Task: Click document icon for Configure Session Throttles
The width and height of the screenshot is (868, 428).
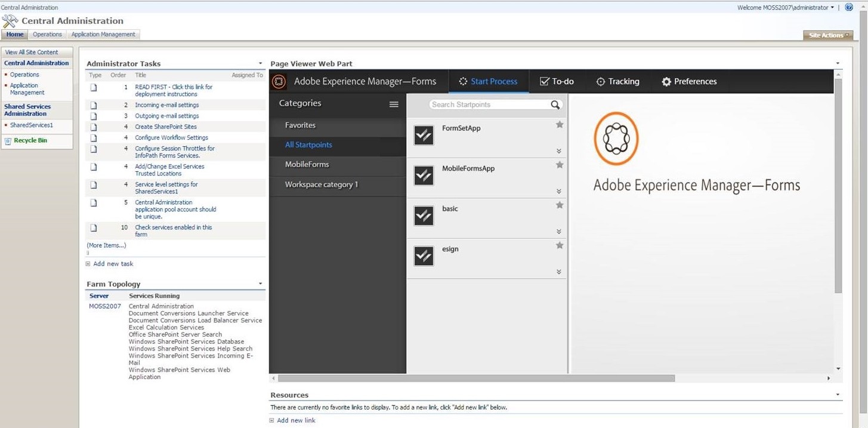Action: pos(94,149)
